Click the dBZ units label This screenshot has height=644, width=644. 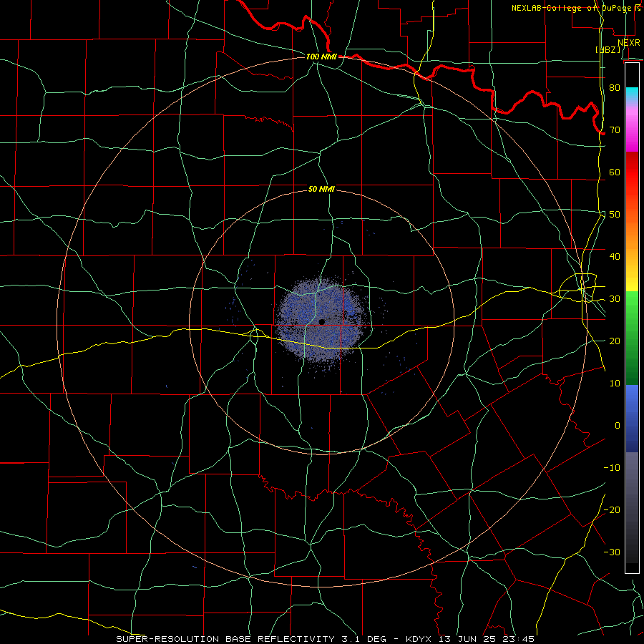(x=608, y=49)
